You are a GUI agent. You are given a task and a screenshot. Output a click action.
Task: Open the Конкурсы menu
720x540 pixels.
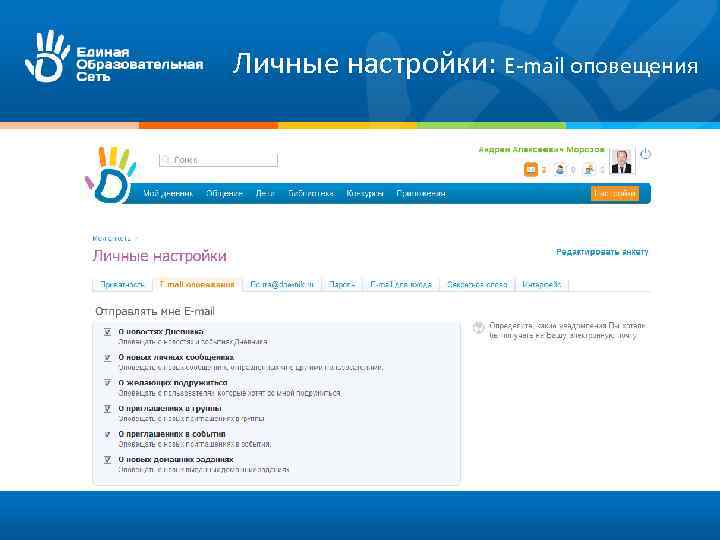pos(365,194)
